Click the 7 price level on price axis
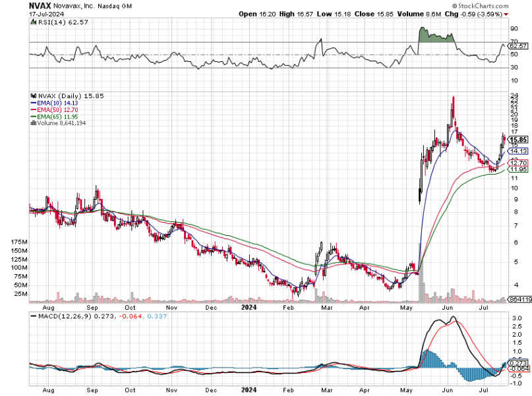Image resolution: width=532 pixels, height=396 pixels. click(516, 225)
